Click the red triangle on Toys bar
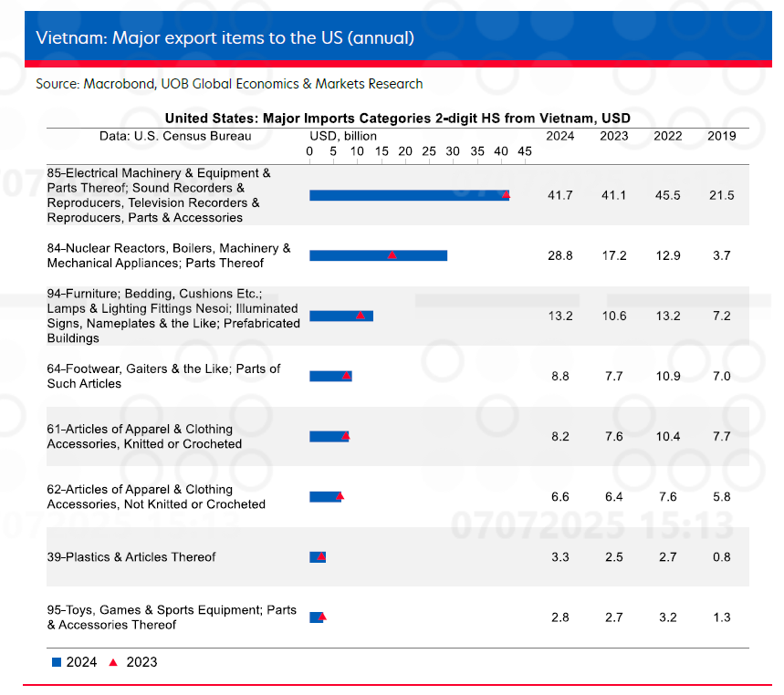This screenshot has height=695, width=784. pos(322,617)
